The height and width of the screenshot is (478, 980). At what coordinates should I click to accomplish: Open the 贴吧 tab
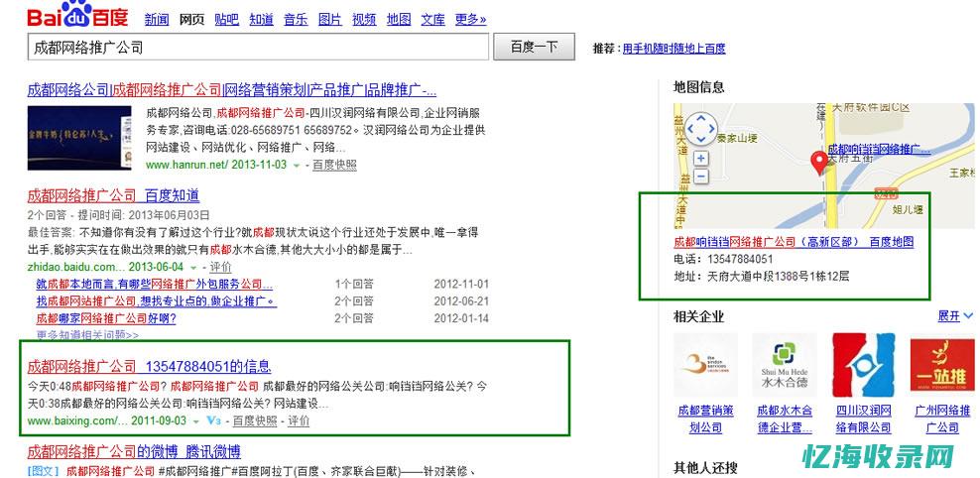point(227,20)
